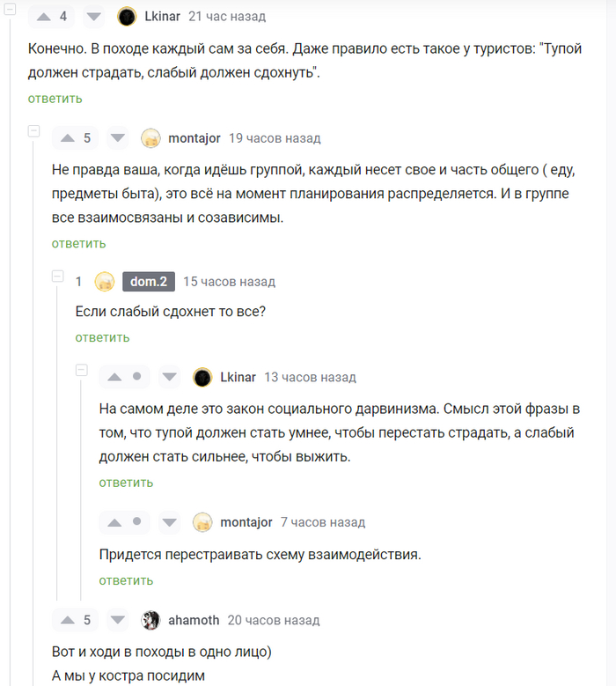Reply to Lkinar's top comment

click(x=55, y=99)
